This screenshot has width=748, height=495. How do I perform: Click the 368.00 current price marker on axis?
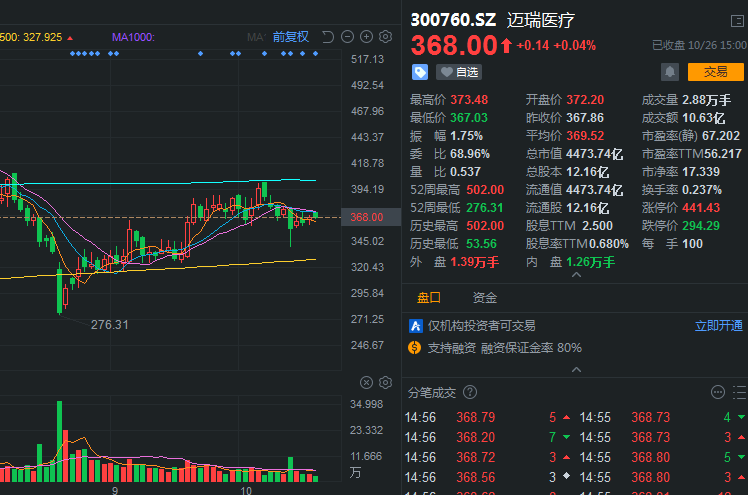[x=371, y=217]
